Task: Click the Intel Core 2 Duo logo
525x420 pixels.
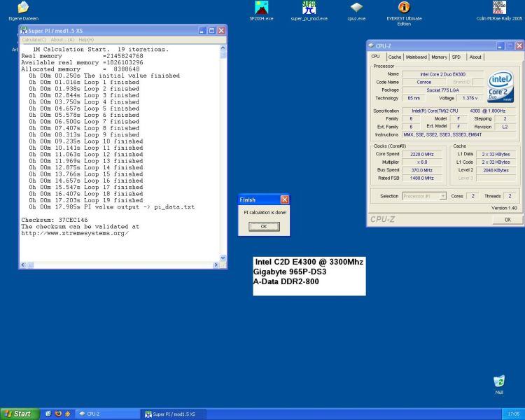Action: 500,86
